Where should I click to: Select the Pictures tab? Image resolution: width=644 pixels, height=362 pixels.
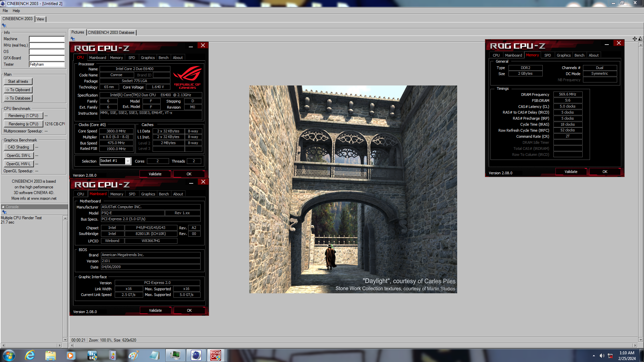77,32
